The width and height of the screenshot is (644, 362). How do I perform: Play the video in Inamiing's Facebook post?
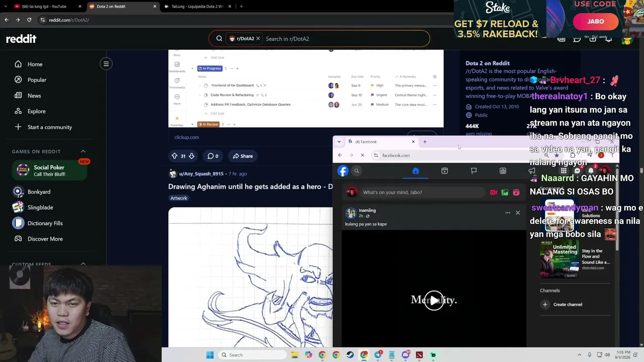tap(434, 300)
